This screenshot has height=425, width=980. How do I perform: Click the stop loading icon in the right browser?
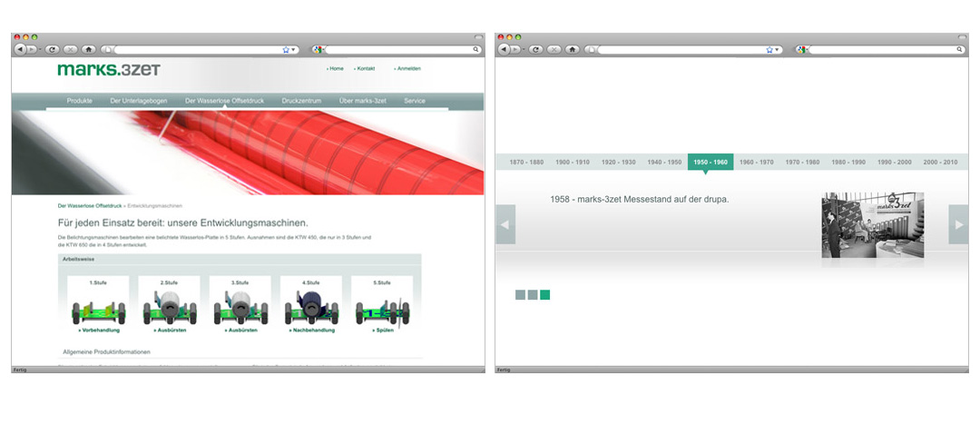554,49
